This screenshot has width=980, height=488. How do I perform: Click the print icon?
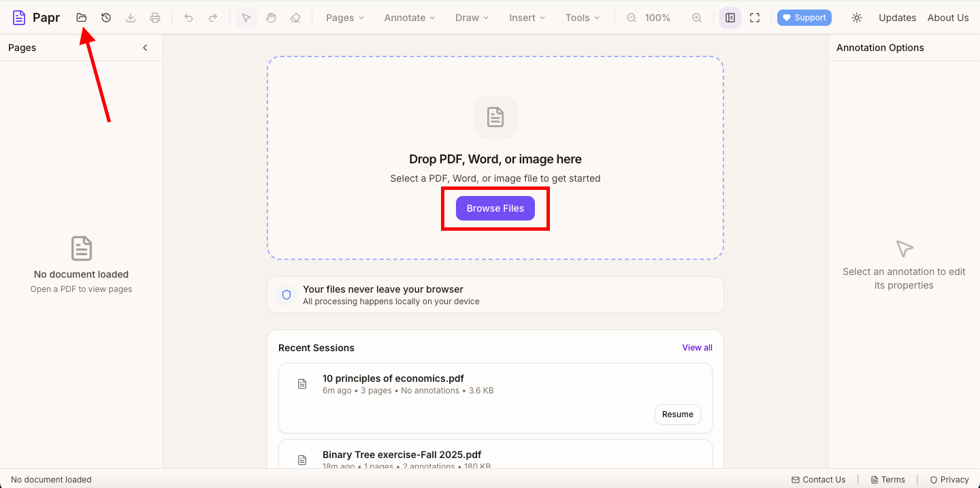pyautogui.click(x=154, y=18)
